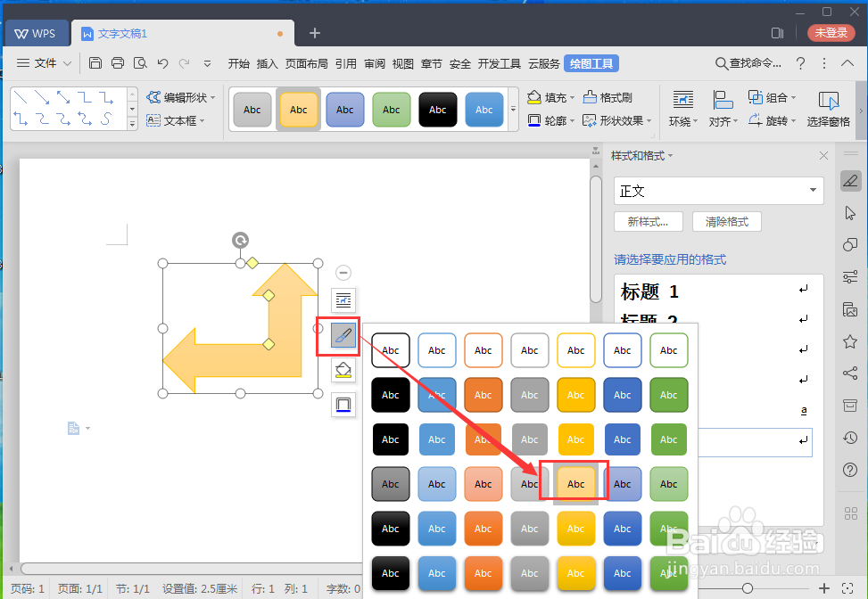Click the selection cursor icon in sidebar
The image size is (868, 599).
850,213
